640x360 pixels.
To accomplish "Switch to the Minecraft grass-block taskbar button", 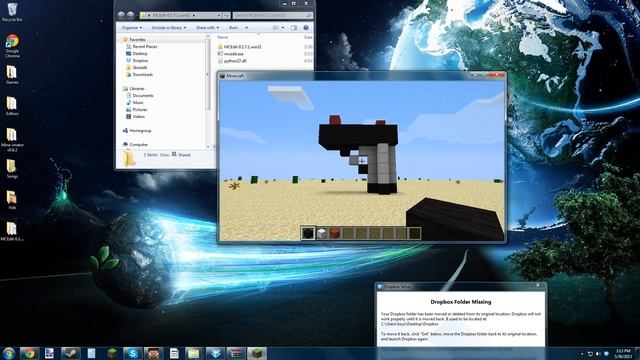I will click(257, 353).
